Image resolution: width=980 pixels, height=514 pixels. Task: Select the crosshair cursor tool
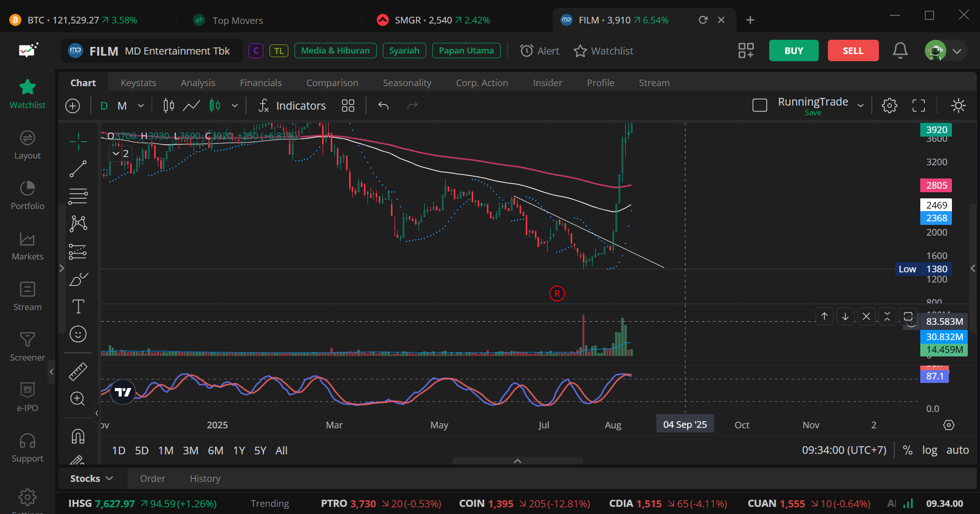click(x=78, y=141)
